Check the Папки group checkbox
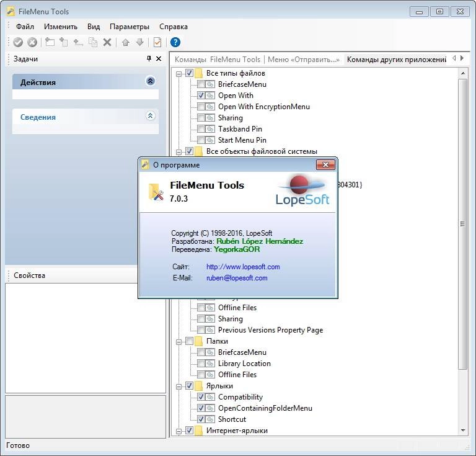The height and width of the screenshot is (456, 476). (x=189, y=341)
